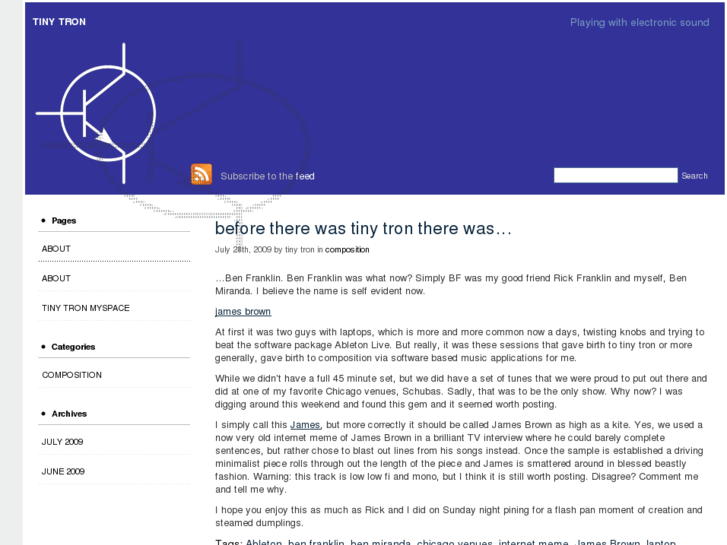Click the orange RSS feed icon
This screenshot has height=545, width=727.
point(202,174)
